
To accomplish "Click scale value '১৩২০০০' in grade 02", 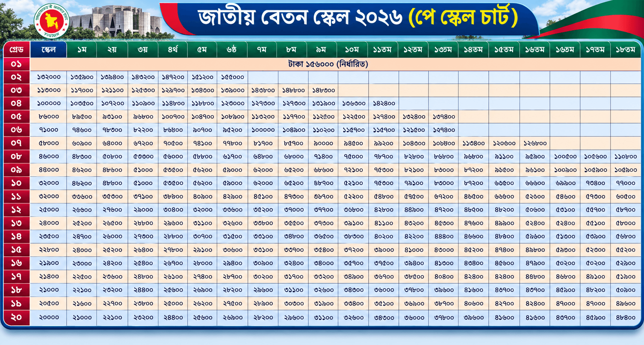I will point(49,77).
